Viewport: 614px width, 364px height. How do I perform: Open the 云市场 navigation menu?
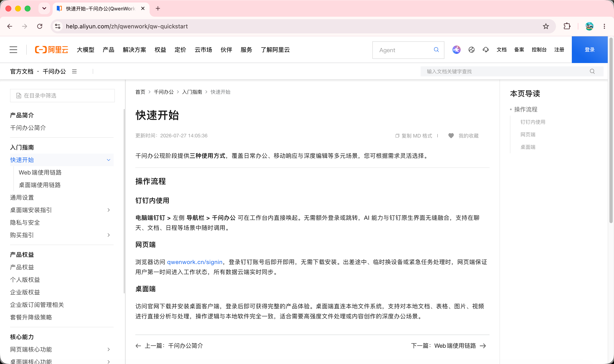coord(203,50)
